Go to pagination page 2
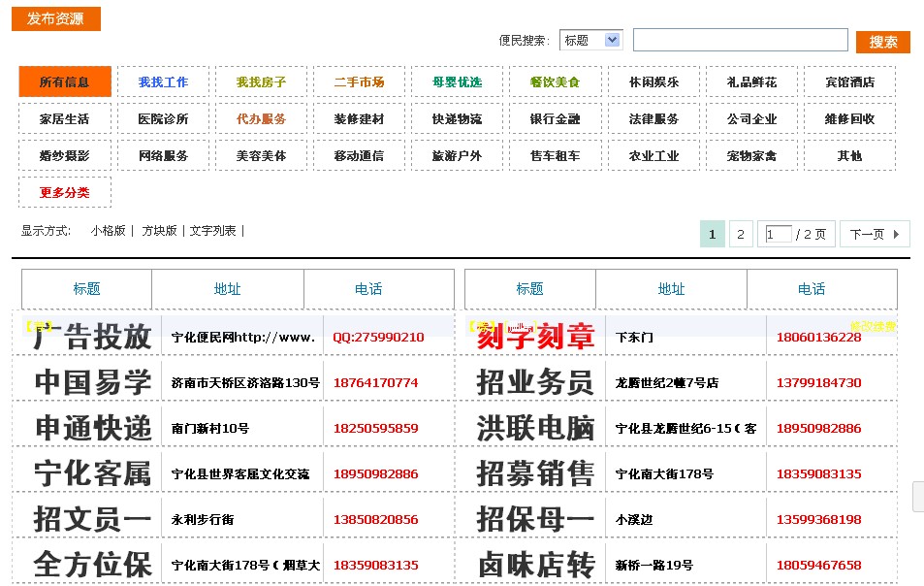The height and width of the screenshot is (586, 924). [x=741, y=234]
